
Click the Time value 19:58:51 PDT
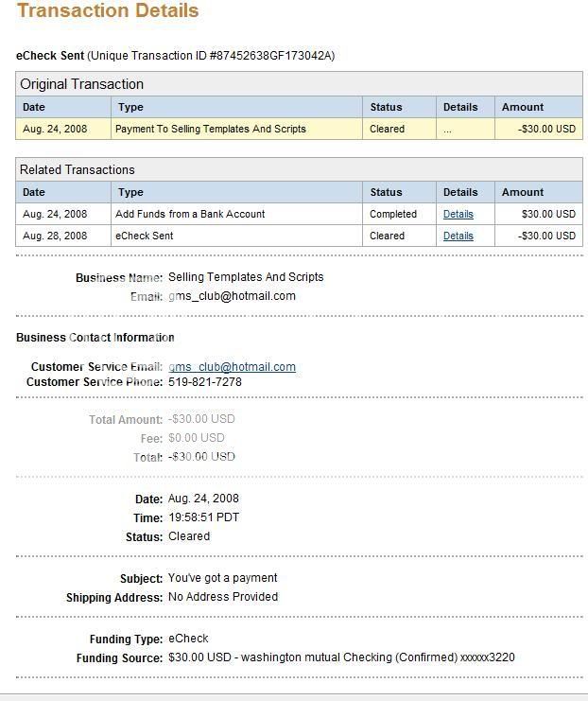pos(203,517)
